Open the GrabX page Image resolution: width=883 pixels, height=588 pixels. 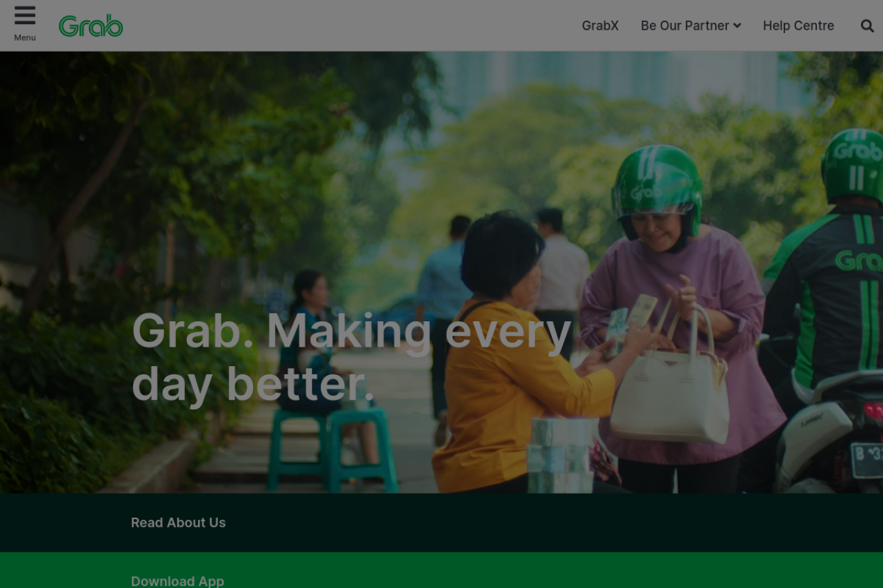pos(600,26)
